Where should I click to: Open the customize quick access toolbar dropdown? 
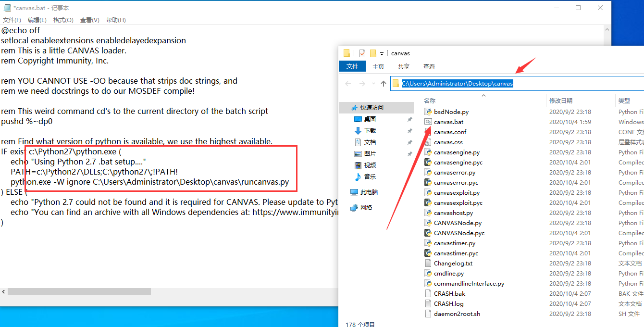382,53
